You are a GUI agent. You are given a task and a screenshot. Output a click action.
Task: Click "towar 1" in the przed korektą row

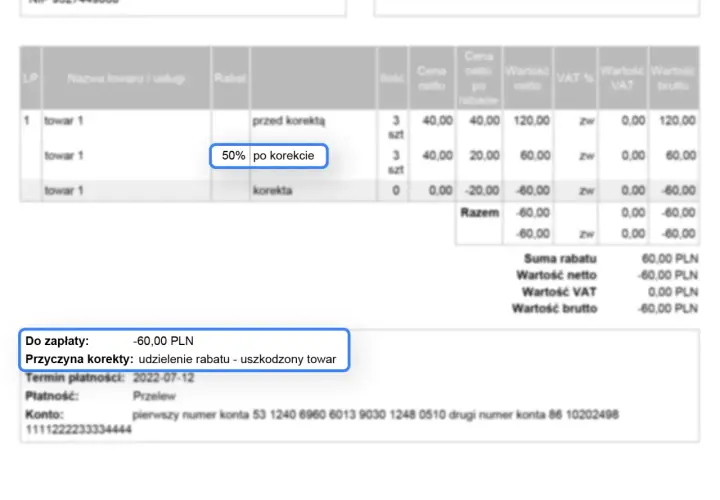(64, 121)
